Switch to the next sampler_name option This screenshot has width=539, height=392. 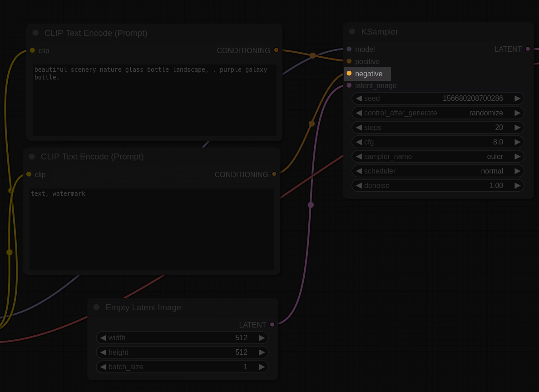[517, 156]
